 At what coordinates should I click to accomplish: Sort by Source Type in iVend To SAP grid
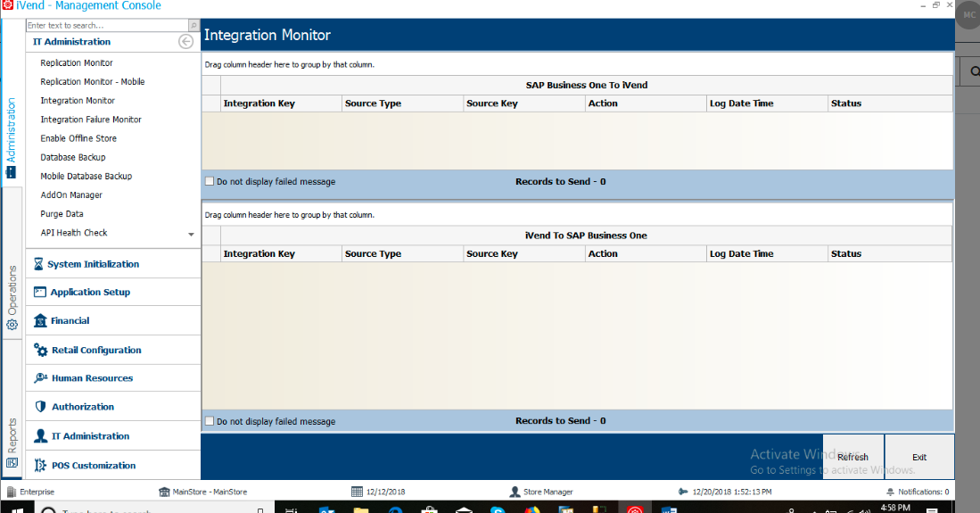(402, 253)
